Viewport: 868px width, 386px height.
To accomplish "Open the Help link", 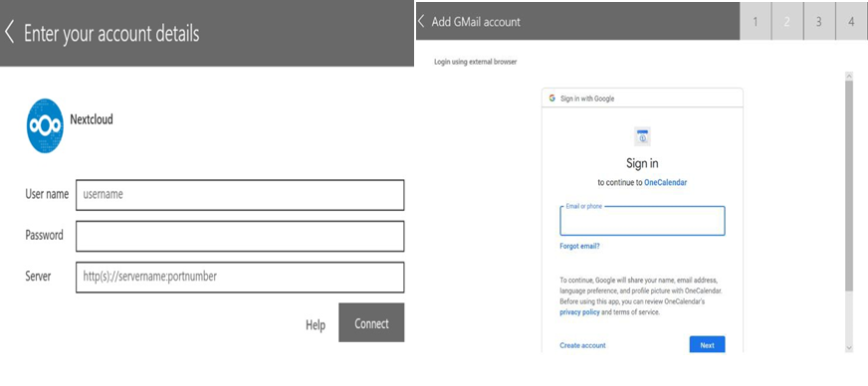I will coord(316,325).
